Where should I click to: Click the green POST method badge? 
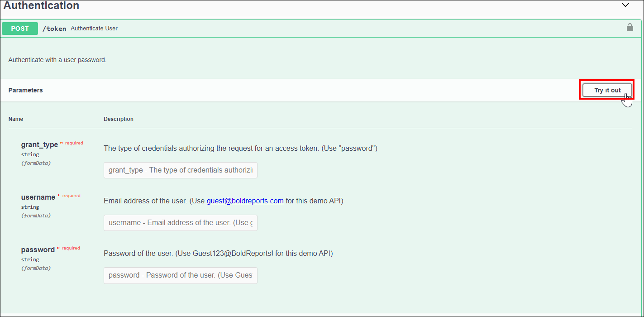(x=20, y=29)
